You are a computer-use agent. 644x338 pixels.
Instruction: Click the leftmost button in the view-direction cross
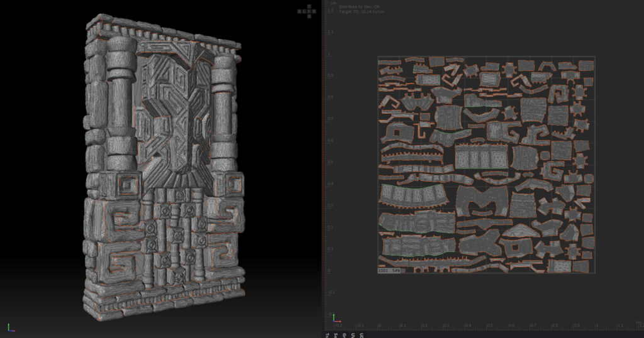point(301,10)
